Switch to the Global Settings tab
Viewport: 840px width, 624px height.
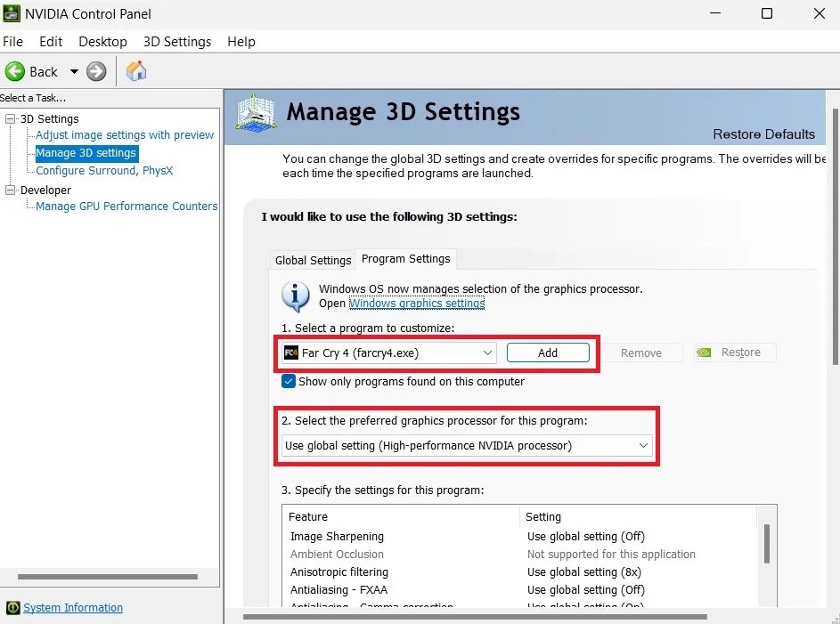pyautogui.click(x=312, y=260)
